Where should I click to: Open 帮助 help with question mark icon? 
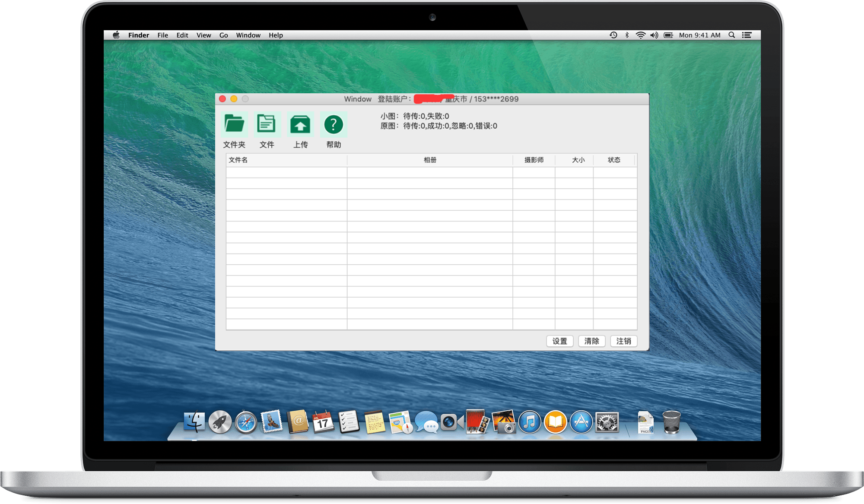pyautogui.click(x=334, y=124)
